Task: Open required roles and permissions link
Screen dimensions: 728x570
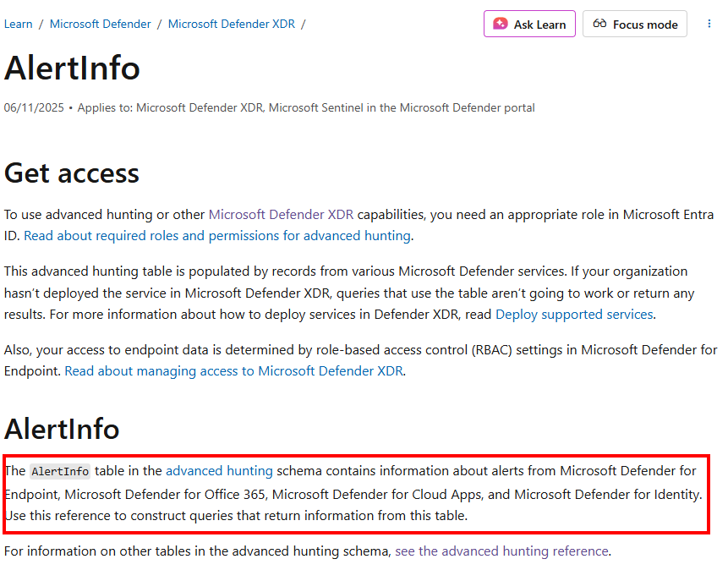Action: coord(217,236)
